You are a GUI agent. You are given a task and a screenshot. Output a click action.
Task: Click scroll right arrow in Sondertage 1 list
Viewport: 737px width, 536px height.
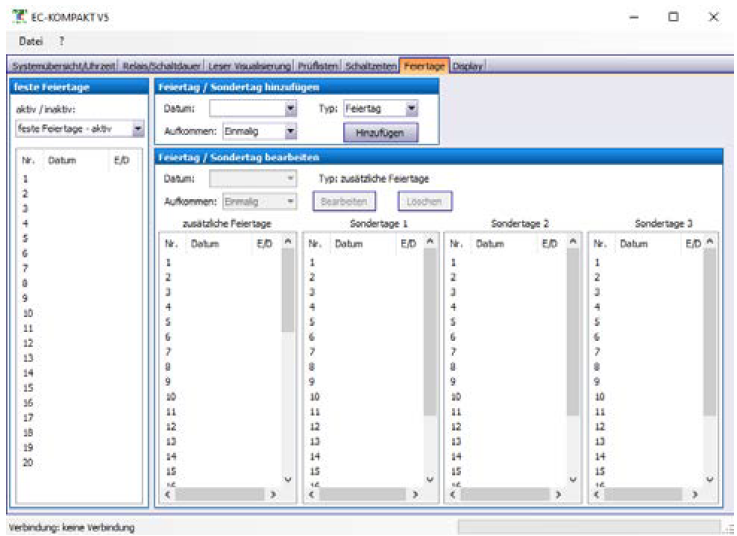pos(415,494)
